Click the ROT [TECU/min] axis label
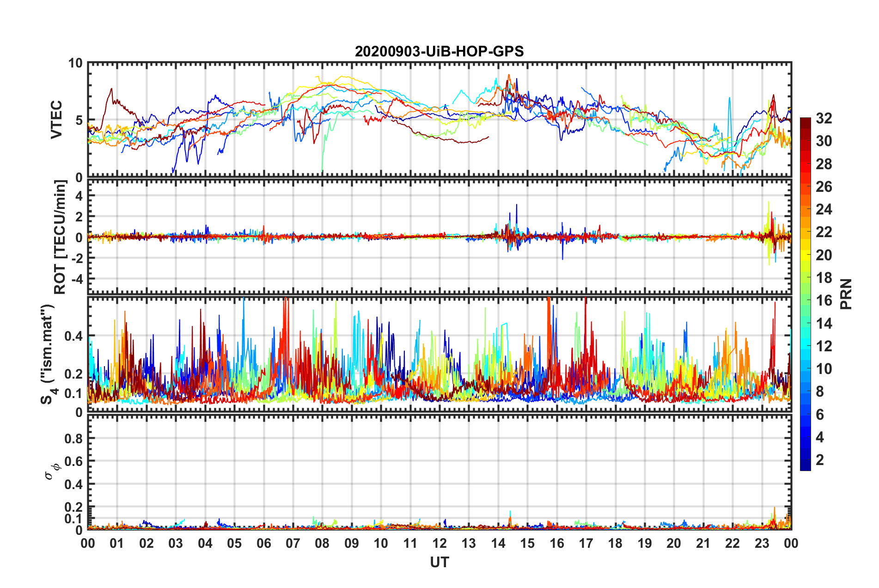Screen dimensions: 879x588 click(60, 237)
